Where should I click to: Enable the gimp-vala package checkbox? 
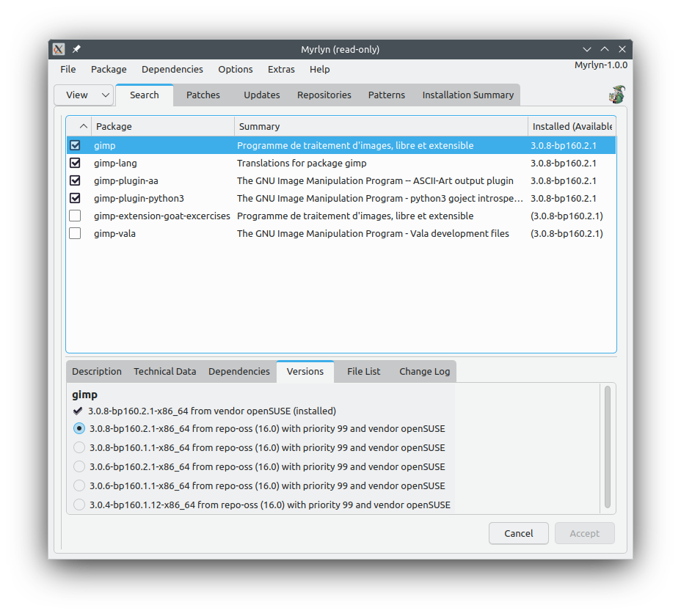click(x=75, y=234)
